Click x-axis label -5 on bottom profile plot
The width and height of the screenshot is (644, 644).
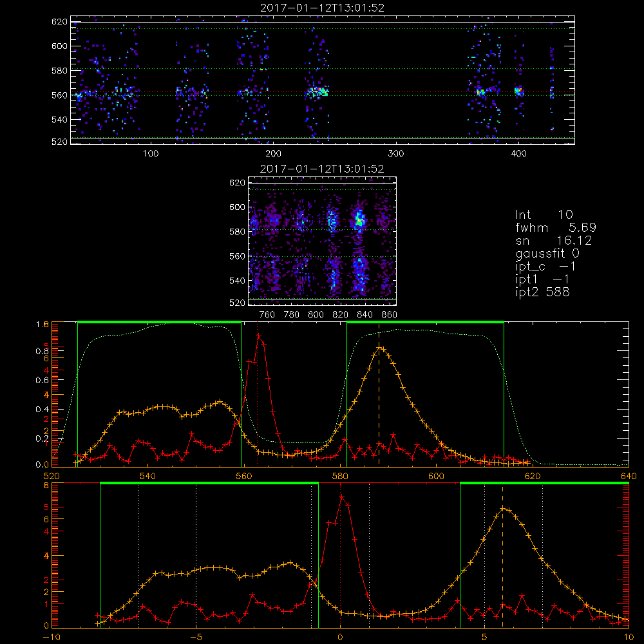[x=196, y=638]
